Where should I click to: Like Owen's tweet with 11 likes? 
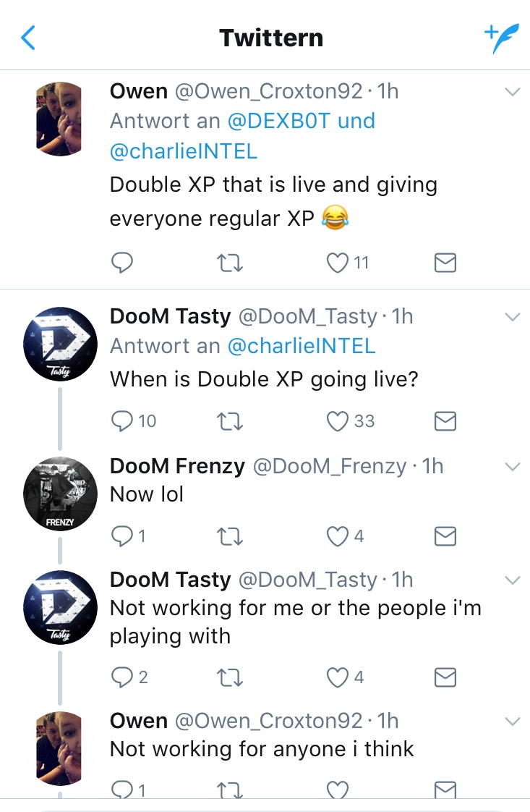point(338,263)
